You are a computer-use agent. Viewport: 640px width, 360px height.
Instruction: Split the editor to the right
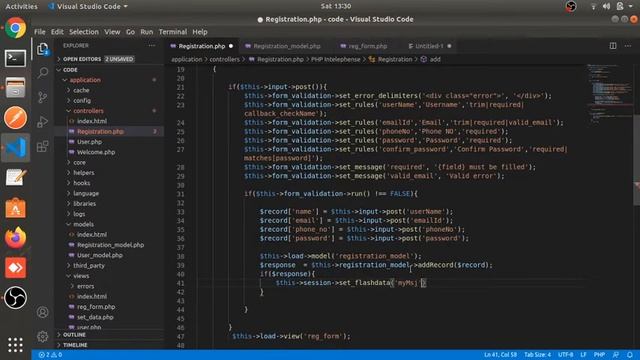tap(613, 46)
